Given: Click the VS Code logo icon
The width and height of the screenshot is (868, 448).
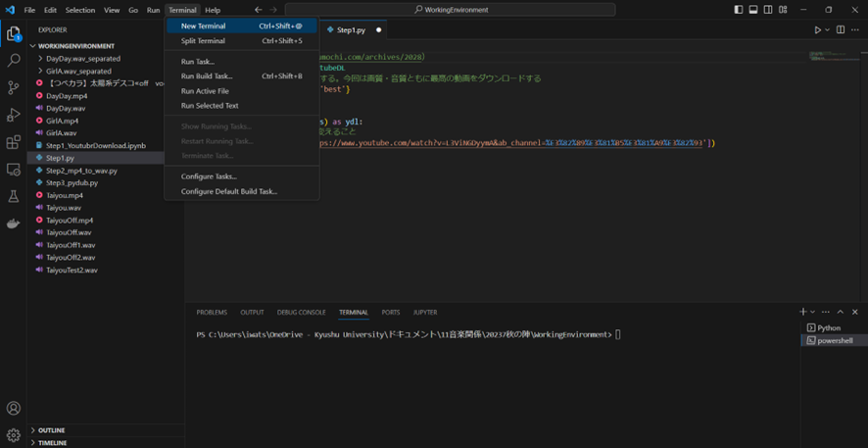Looking at the screenshot, I should click(x=10, y=10).
